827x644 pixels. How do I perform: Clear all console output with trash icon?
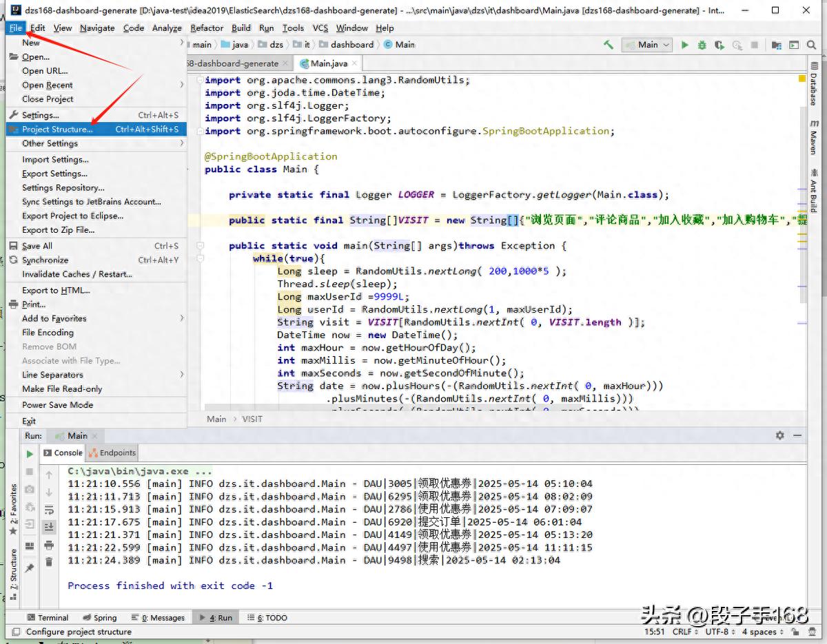pyautogui.click(x=49, y=562)
